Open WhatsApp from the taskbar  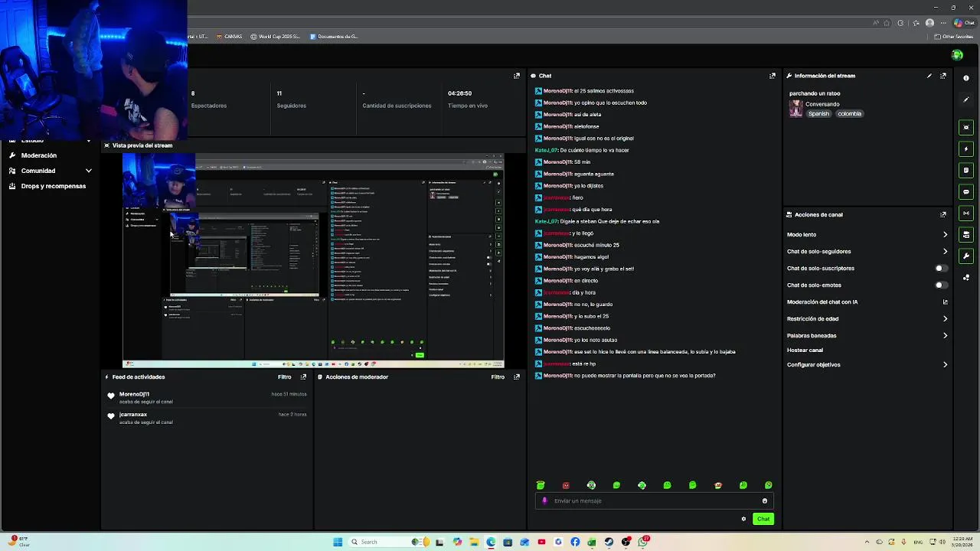point(643,542)
